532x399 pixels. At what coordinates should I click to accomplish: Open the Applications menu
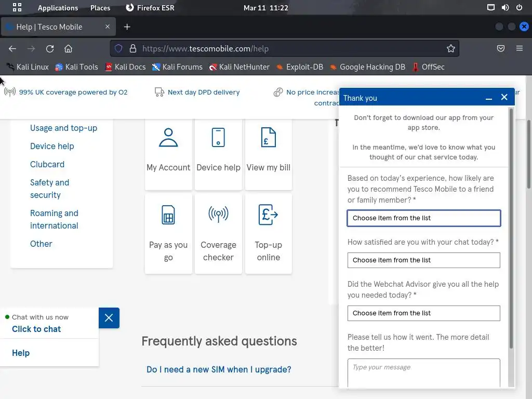(58, 8)
